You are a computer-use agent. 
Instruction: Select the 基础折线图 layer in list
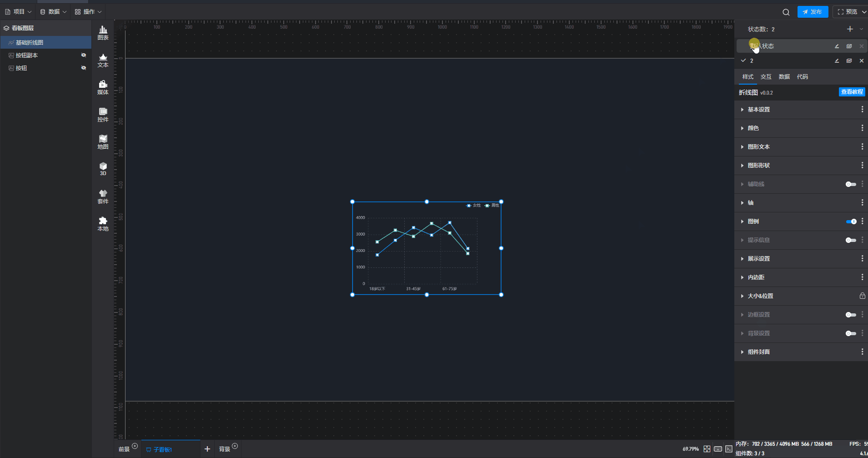pos(30,42)
